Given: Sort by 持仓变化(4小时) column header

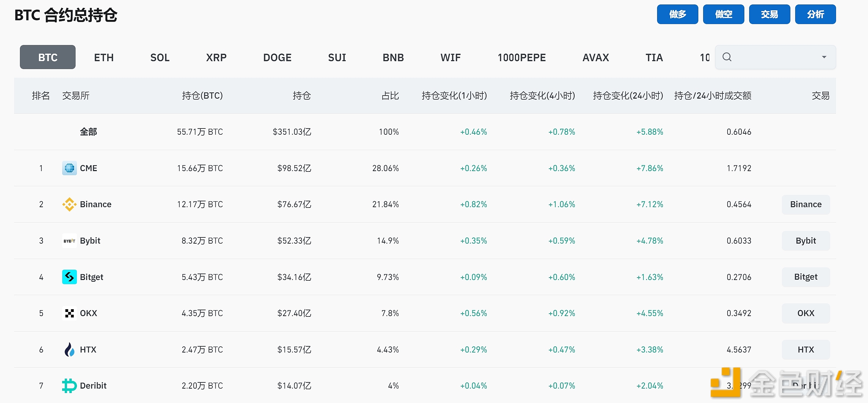Looking at the screenshot, I should (x=542, y=96).
